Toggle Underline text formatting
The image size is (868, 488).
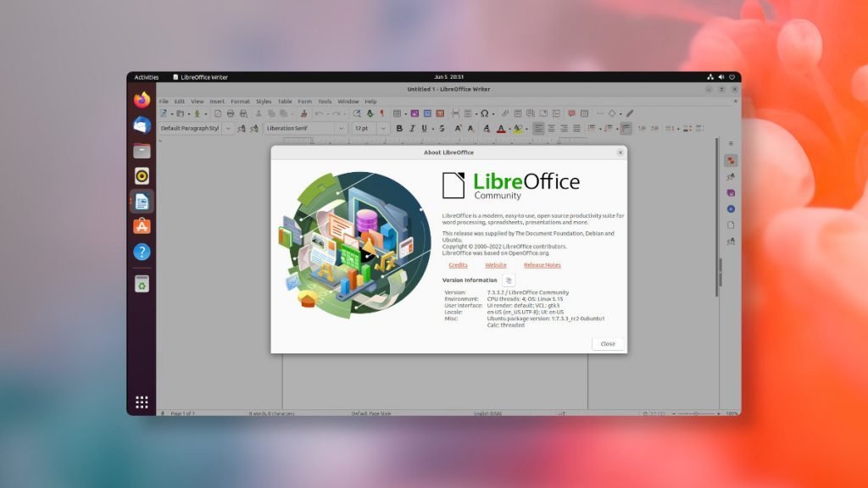coord(424,129)
